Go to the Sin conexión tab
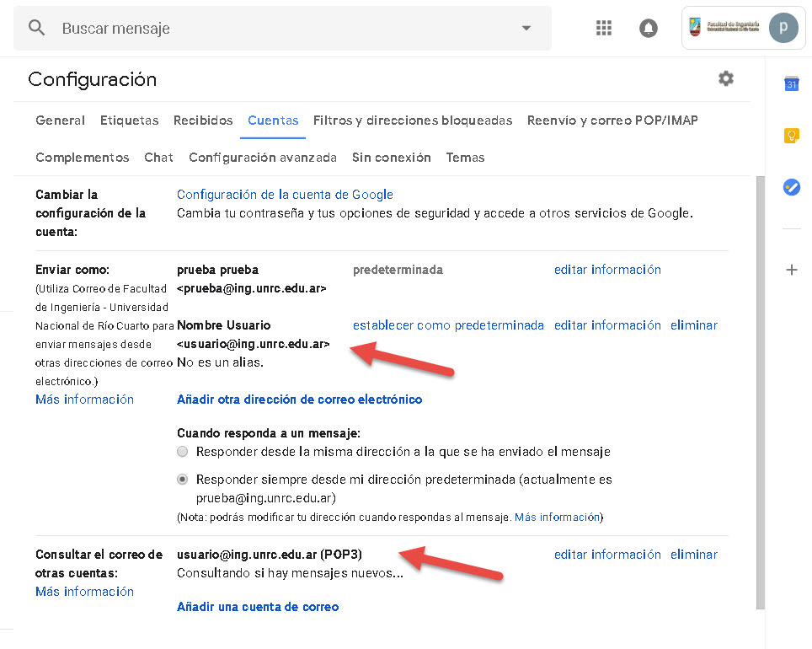The image size is (812, 649). tap(392, 158)
